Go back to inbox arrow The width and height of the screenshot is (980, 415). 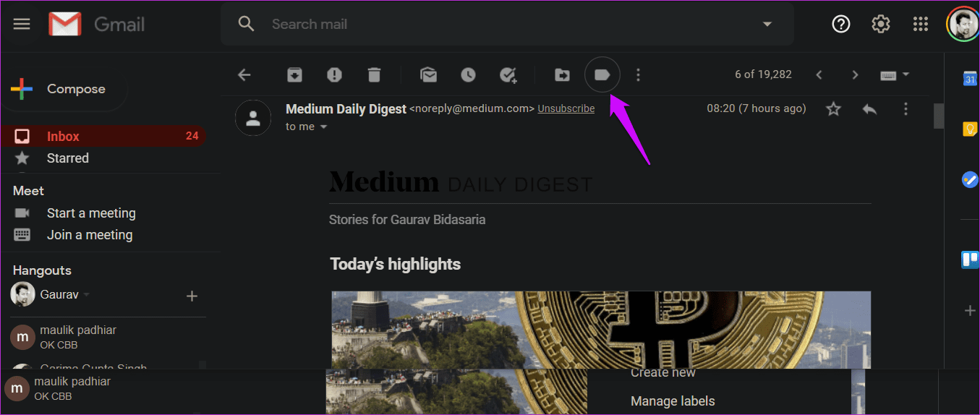click(x=244, y=74)
